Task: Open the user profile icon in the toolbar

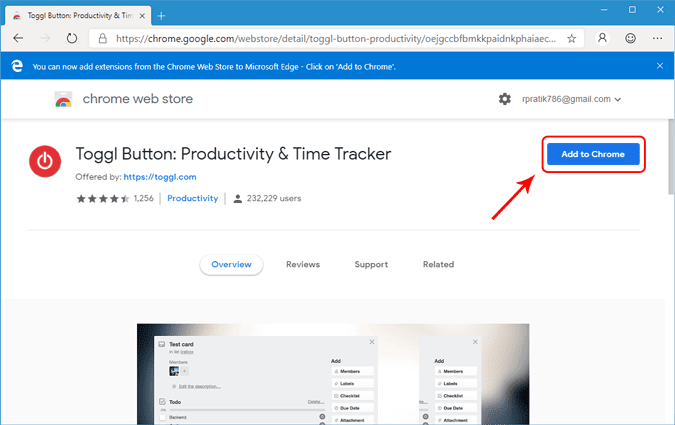Action: point(603,38)
